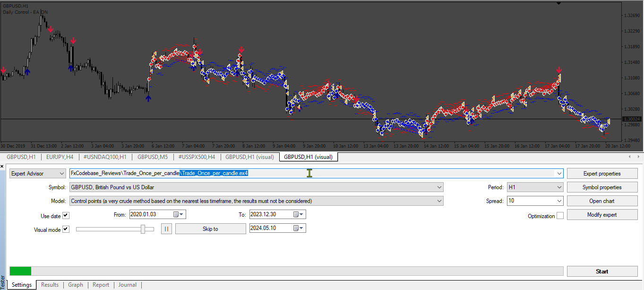The image size is (644, 290).
Task: Click the 'Daily Control - EA ON' chart label
Action: pyautogui.click(x=25, y=12)
